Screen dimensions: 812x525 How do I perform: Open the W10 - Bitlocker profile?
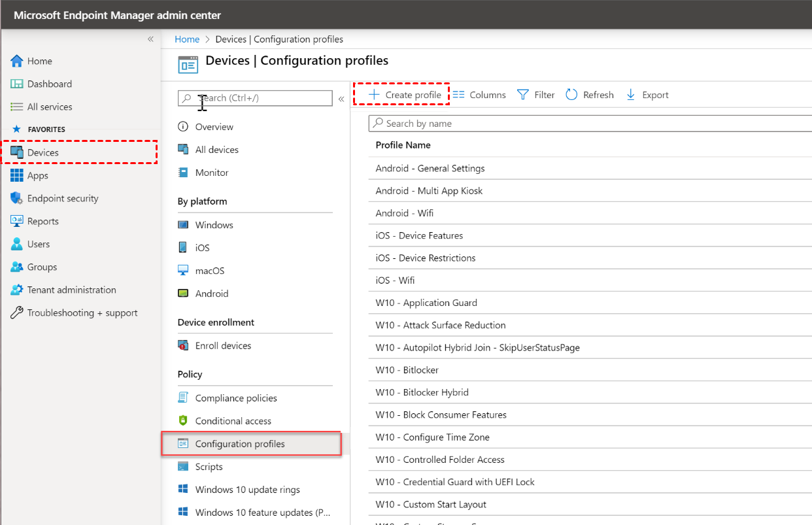tap(407, 370)
